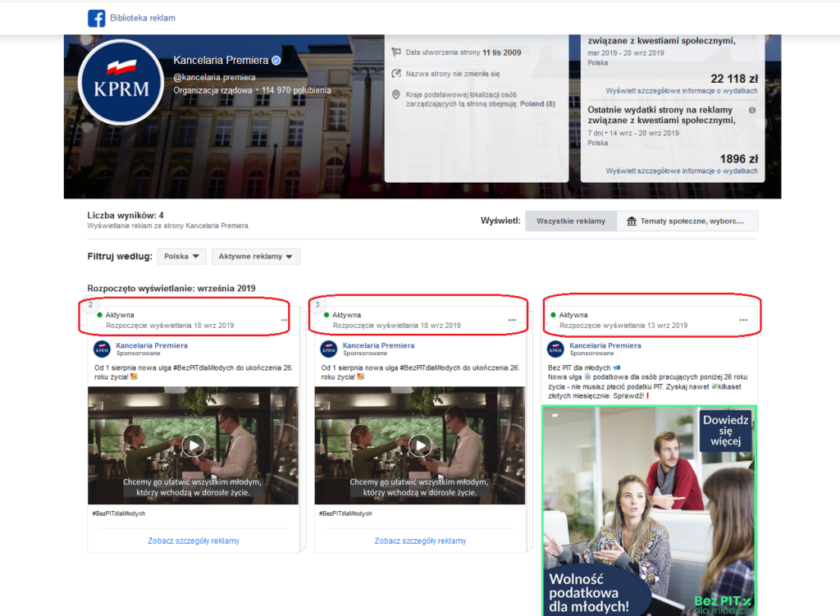Click the 'Poland (8)' location text

(537, 104)
